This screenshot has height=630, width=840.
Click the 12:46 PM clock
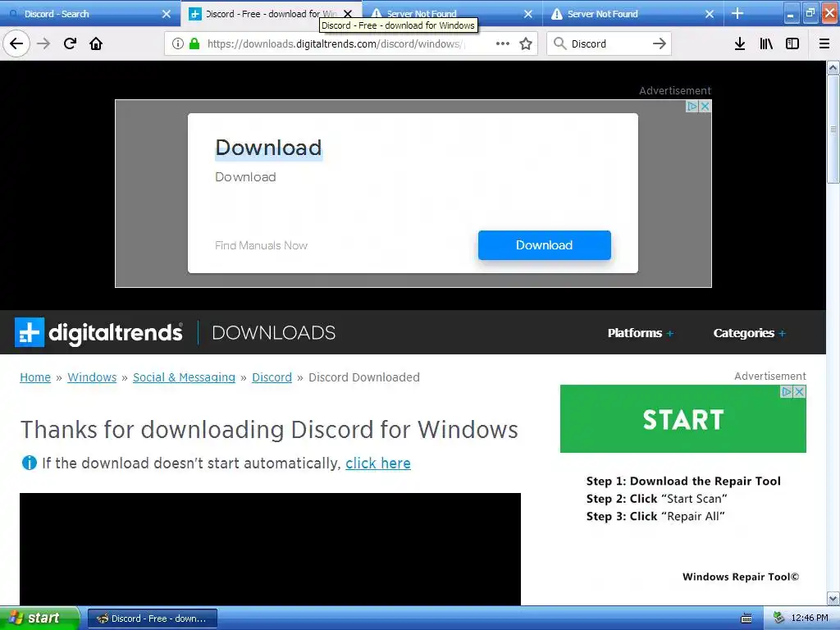(810, 619)
